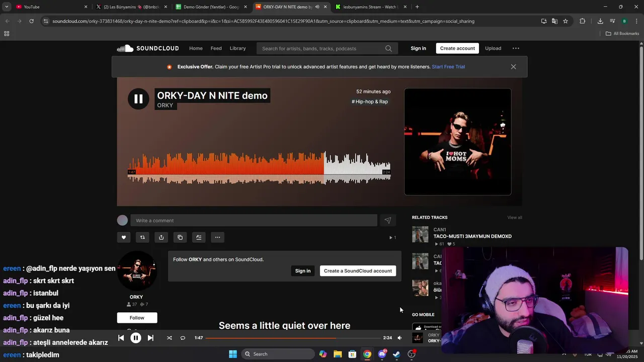
Task: Seek along the bottom player progress bar
Action: [293, 338]
